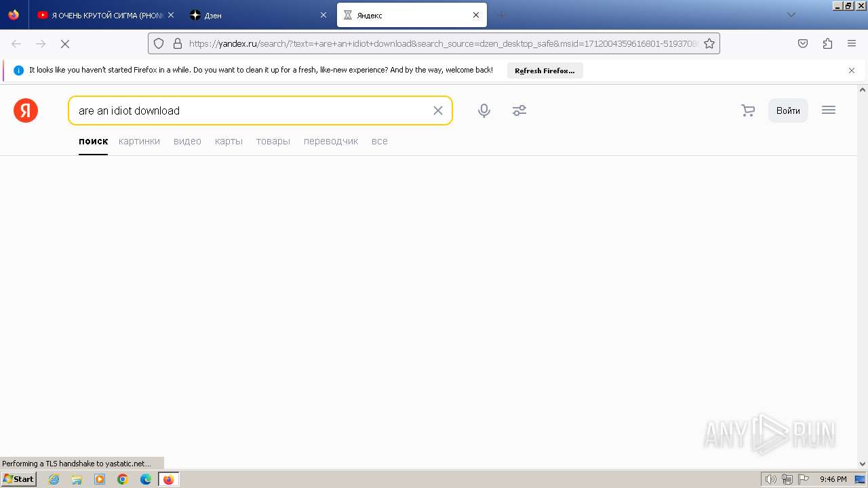The image size is (868, 488).
Task: Activate voice search microphone icon
Action: pos(484,110)
